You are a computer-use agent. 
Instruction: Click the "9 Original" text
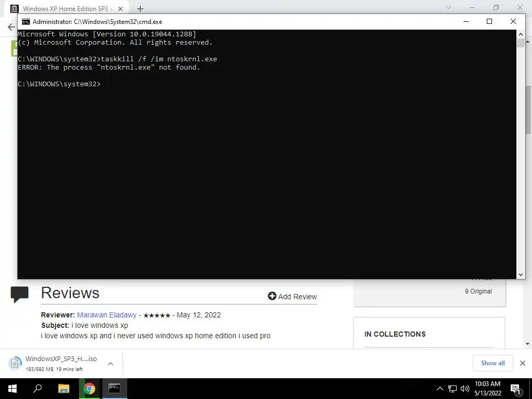tap(478, 291)
